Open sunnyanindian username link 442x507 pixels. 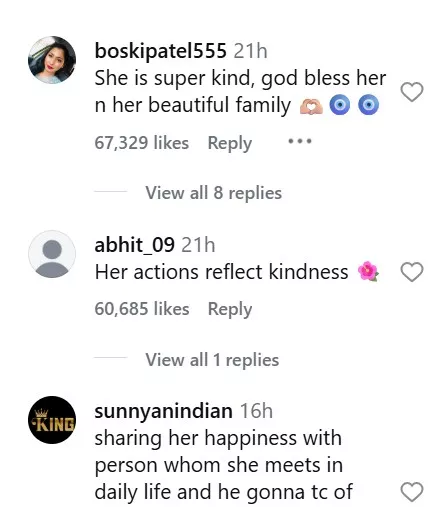pyautogui.click(x=163, y=411)
